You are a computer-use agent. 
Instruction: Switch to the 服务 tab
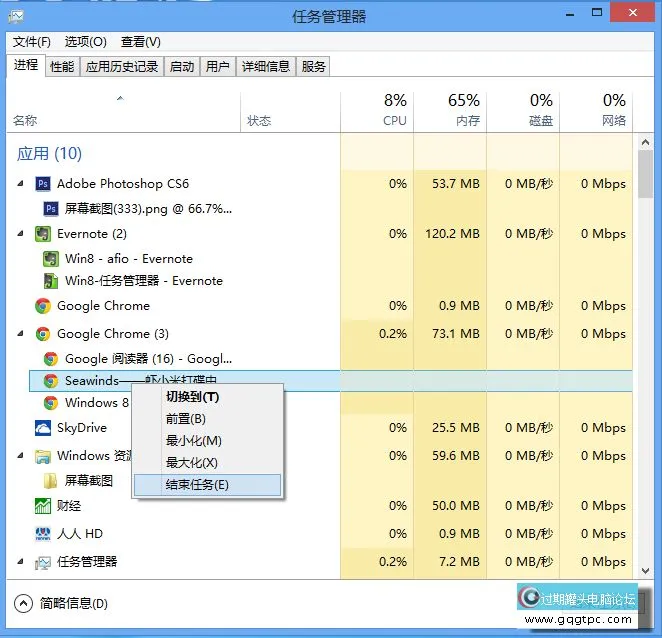[313, 66]
